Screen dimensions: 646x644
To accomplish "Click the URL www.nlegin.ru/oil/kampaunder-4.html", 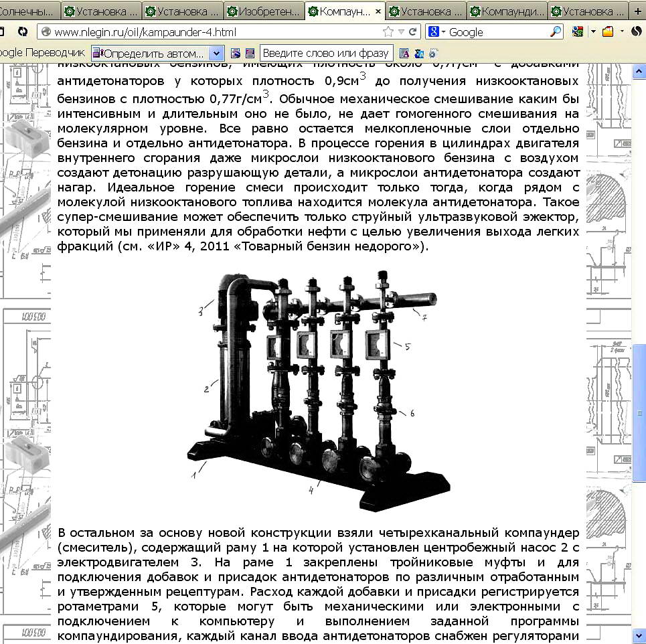I will coord(145,32).
